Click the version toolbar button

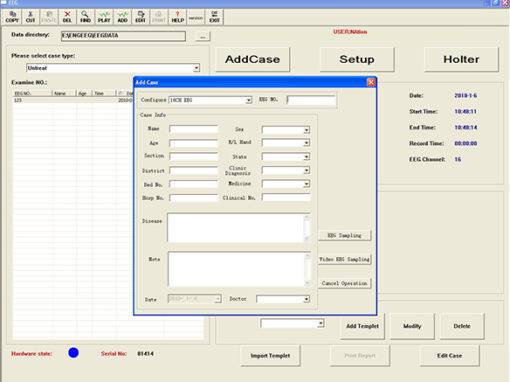[x=196, y=17]
